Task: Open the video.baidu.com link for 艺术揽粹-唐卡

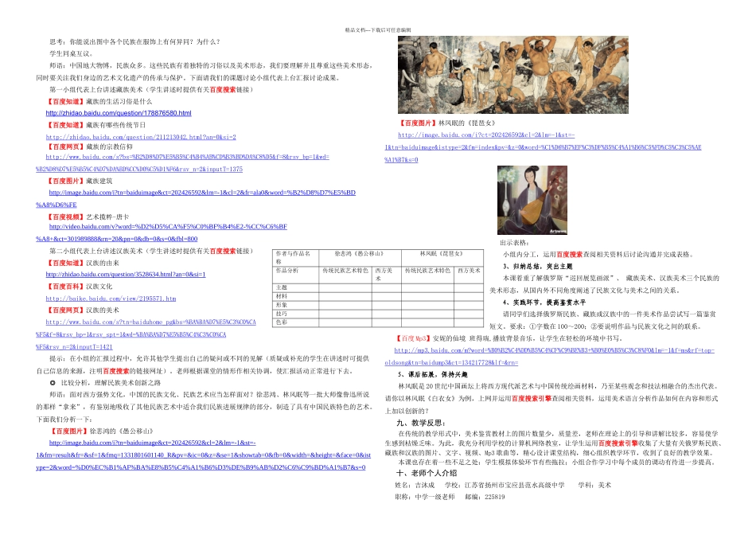Action: tap(162, 232)
